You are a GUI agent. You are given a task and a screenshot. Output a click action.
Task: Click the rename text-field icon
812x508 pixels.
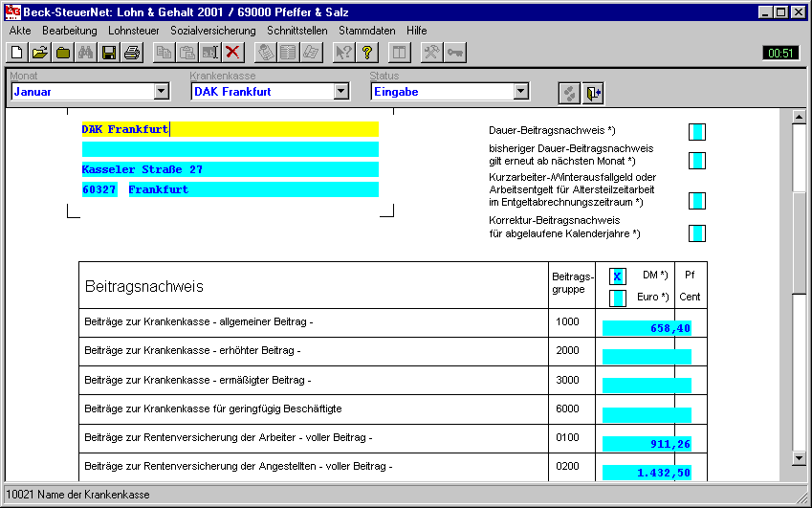pos(209,53)
